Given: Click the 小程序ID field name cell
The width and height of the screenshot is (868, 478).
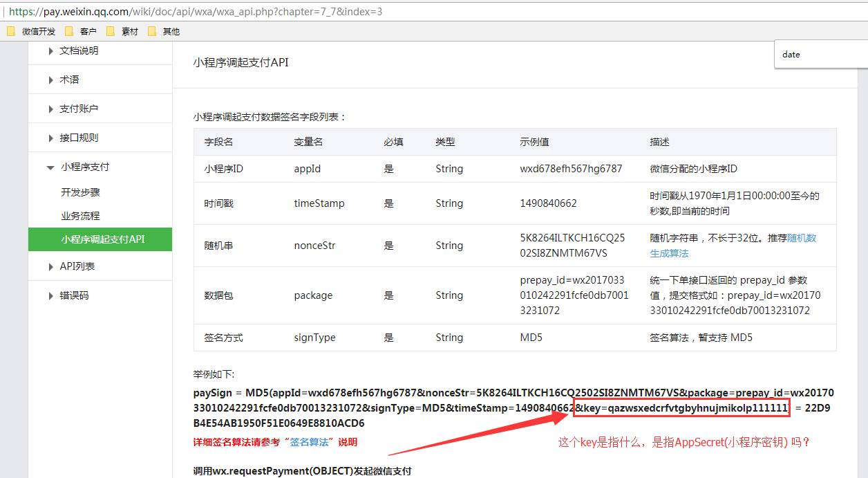Looking at the screenshot, I should click(223, 169).
